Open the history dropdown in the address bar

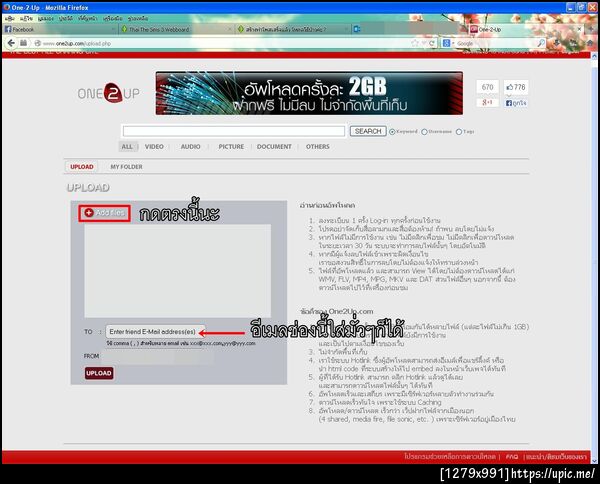pos(424,43)
